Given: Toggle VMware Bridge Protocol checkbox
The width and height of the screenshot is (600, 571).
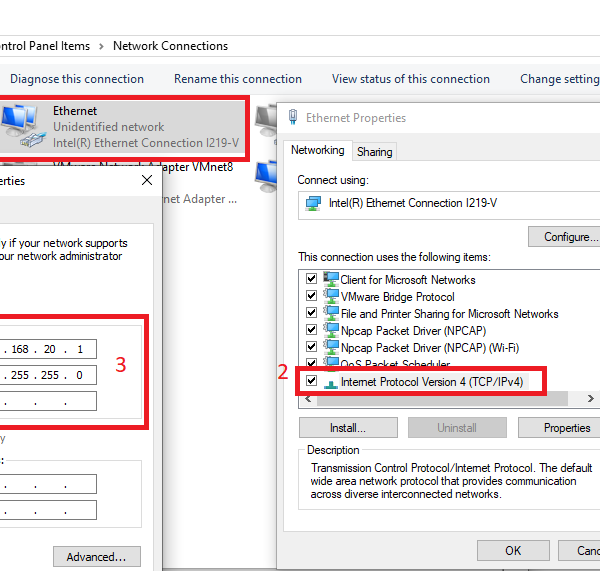Looking at the screenshot, I should pyautogui.click(x=312, y=297).
